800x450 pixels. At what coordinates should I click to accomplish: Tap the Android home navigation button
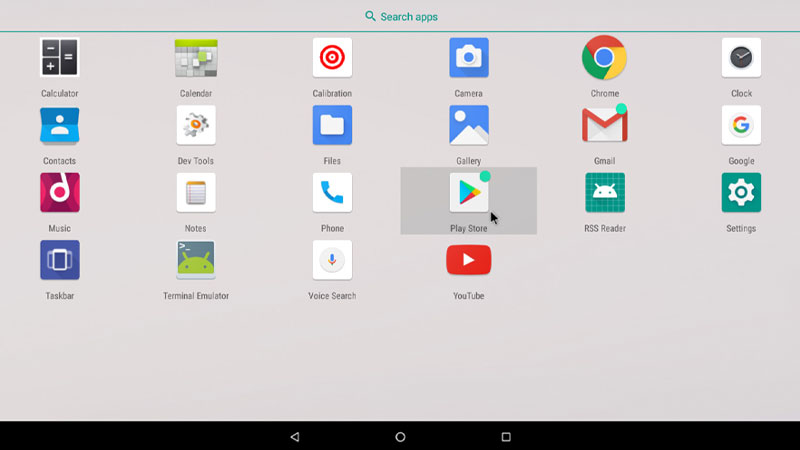(401, 437)
